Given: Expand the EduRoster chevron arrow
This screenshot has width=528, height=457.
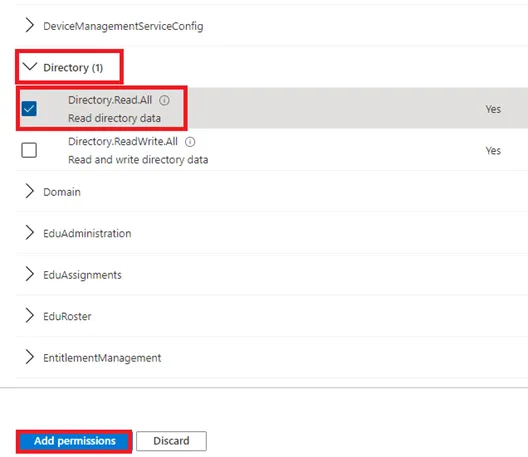Looking at the screenshot, I should coord(30,315).
